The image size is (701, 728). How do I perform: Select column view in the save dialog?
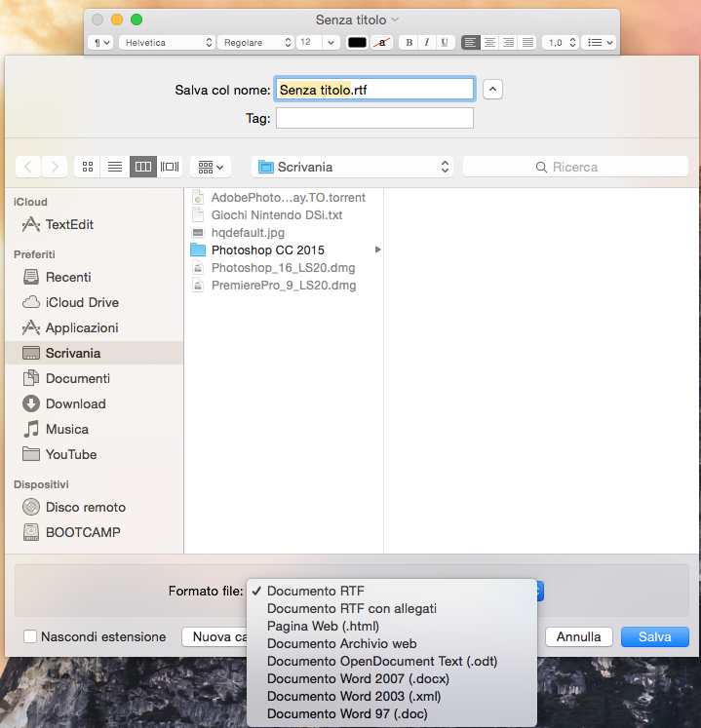142,167
